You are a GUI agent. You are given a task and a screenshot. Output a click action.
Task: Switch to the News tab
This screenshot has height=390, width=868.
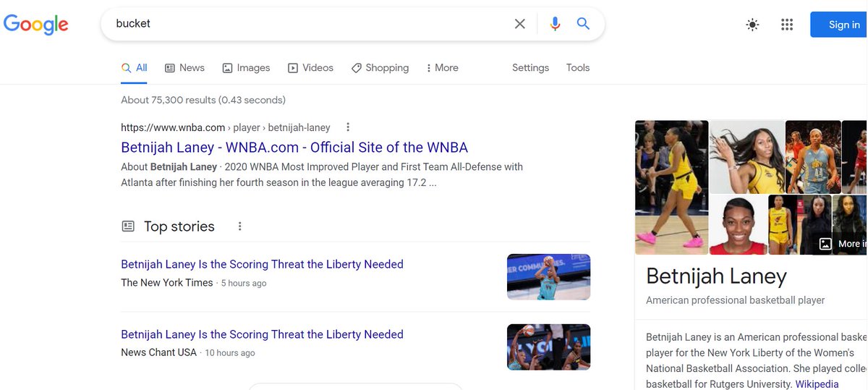184,68
